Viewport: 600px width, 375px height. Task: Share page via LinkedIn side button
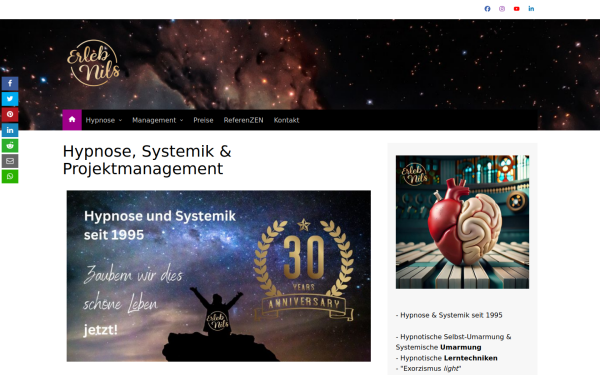pos(10,130)
